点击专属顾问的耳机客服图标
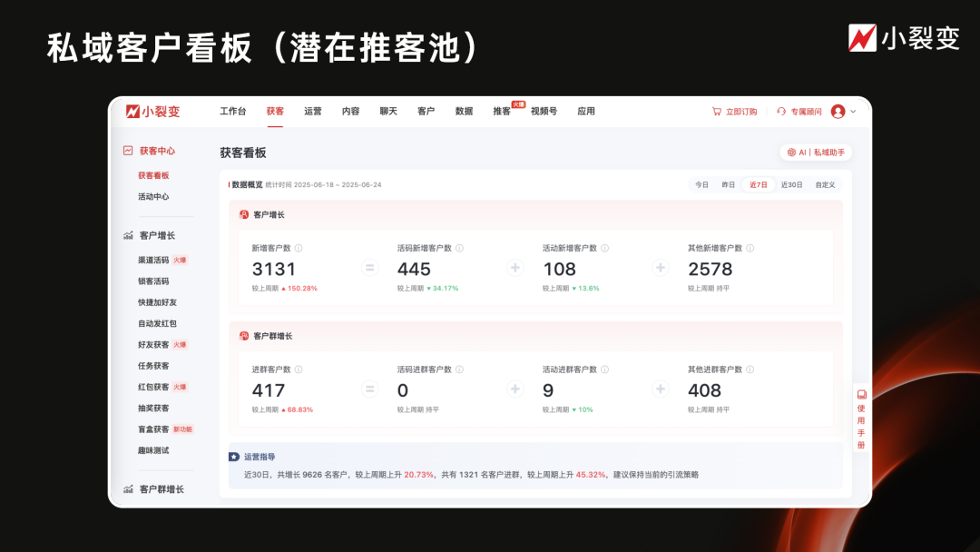The height and width of the screenshot is (552, 980). (x=781, y=111)
